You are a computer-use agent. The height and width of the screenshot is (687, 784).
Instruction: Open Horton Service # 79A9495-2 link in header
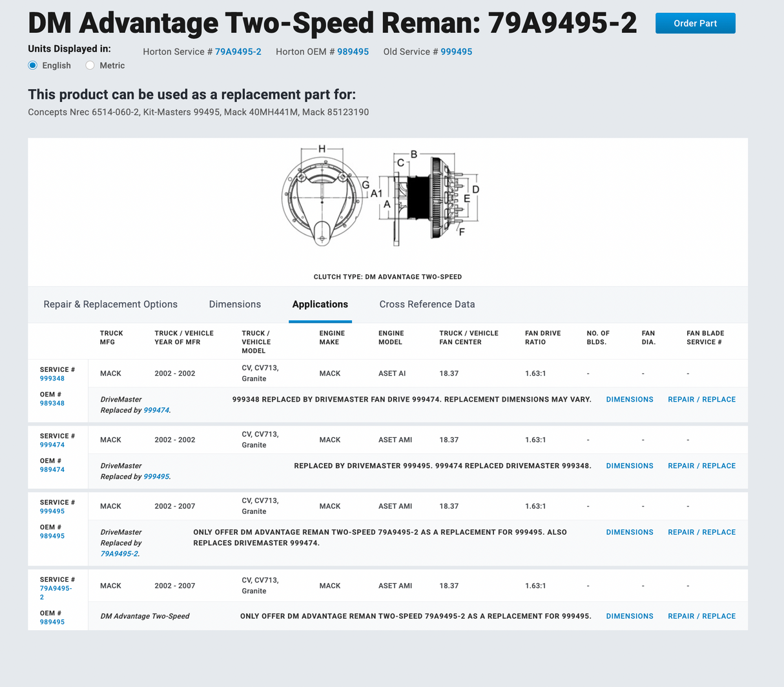tap(238, 52)
